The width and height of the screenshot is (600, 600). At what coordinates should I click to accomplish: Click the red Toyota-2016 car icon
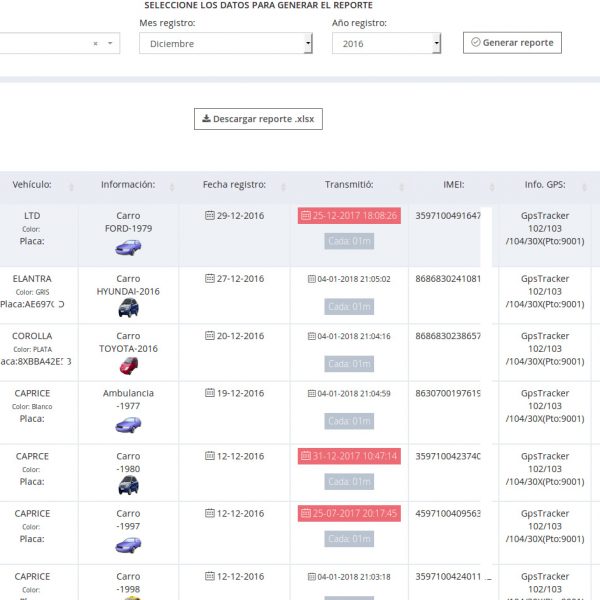click(128, 365)
